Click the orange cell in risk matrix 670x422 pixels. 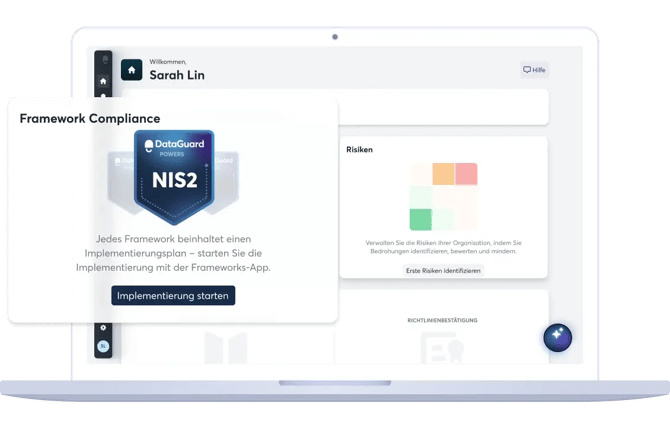(443, 174)
